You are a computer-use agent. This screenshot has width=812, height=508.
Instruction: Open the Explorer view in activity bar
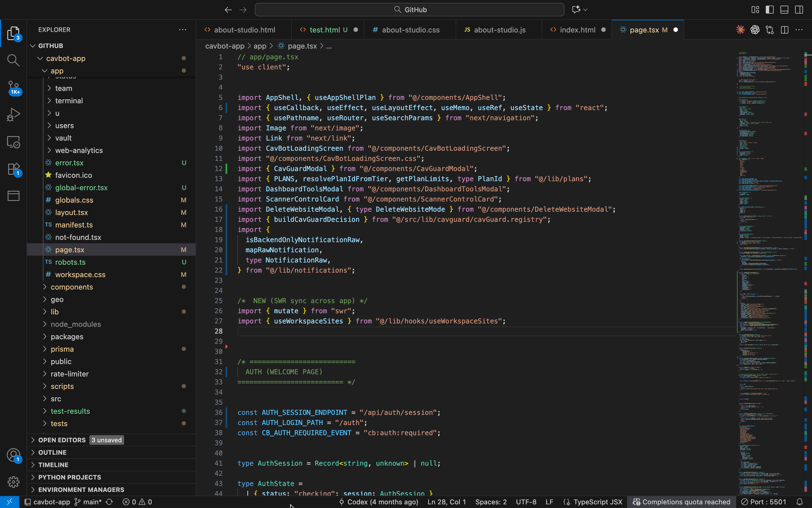click(14, 33)
